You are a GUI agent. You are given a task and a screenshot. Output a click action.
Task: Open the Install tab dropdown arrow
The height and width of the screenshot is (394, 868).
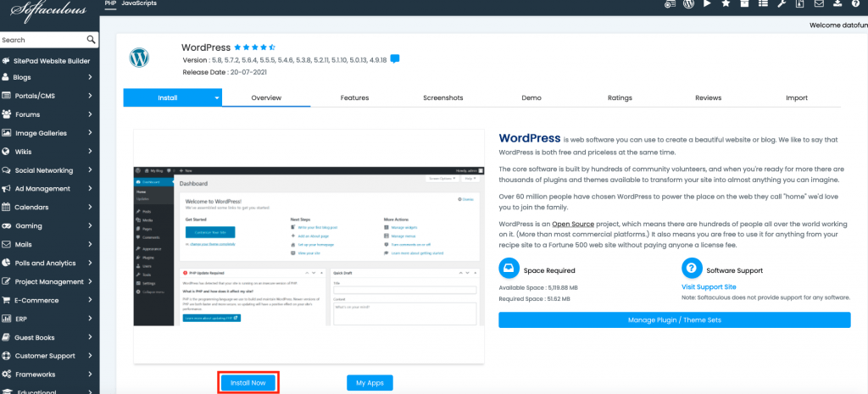click(x=217, y=98)
